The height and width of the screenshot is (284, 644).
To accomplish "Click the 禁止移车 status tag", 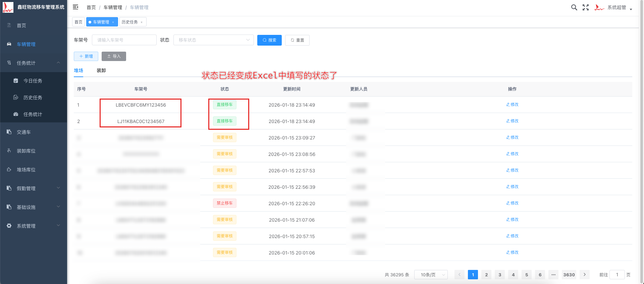I will coord(225,203).
